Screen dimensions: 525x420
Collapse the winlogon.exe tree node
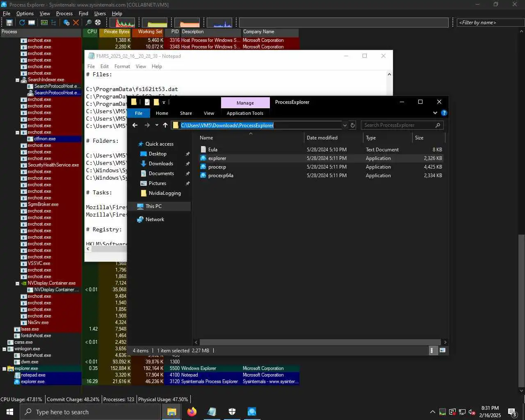(4, 349)
